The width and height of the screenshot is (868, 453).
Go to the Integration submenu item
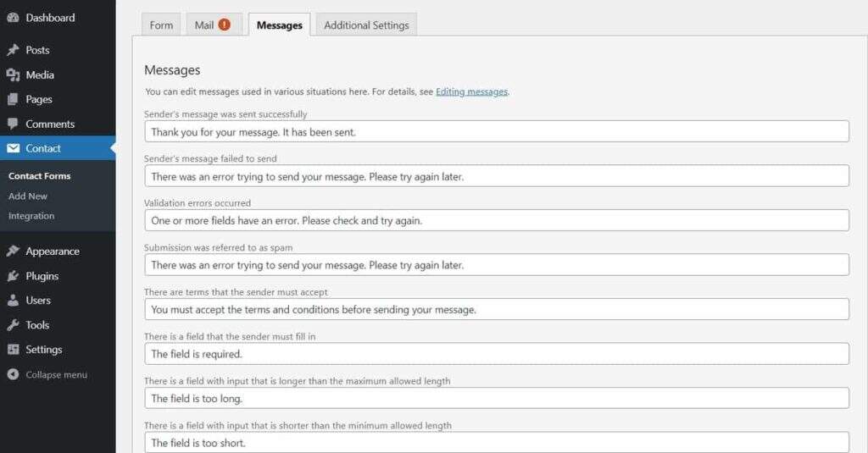click(31, 216)
